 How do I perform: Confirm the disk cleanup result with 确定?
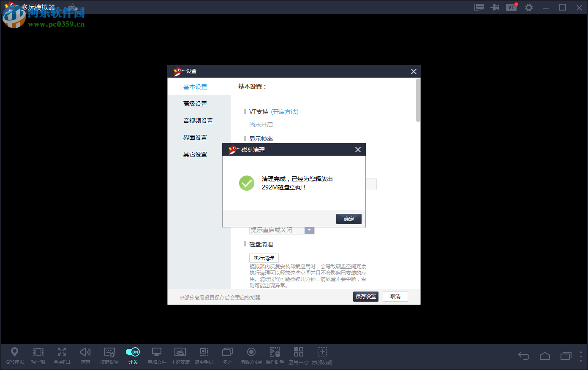pyautogui.click(x=348, y=219)
